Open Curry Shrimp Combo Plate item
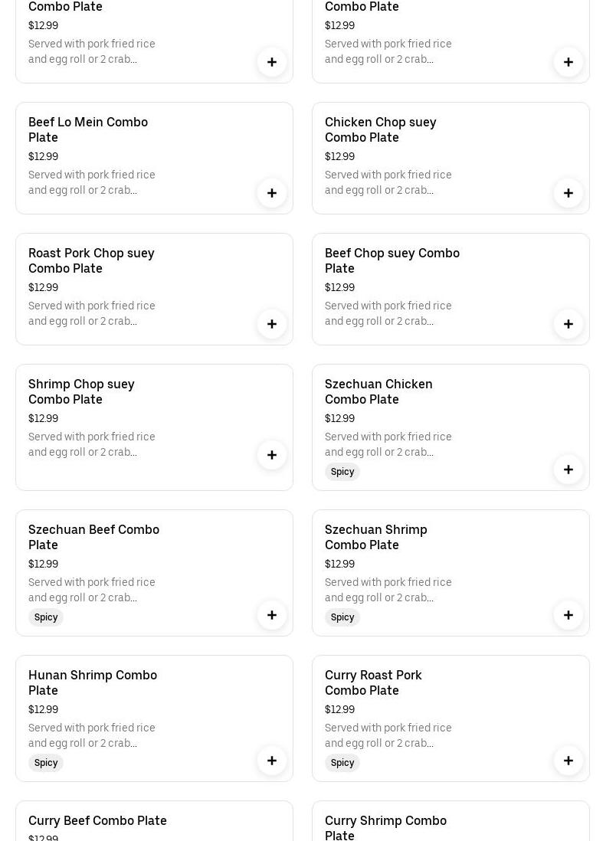Image resolution: width=616 pixels, height=841 pixels. (x=385, y=827)
